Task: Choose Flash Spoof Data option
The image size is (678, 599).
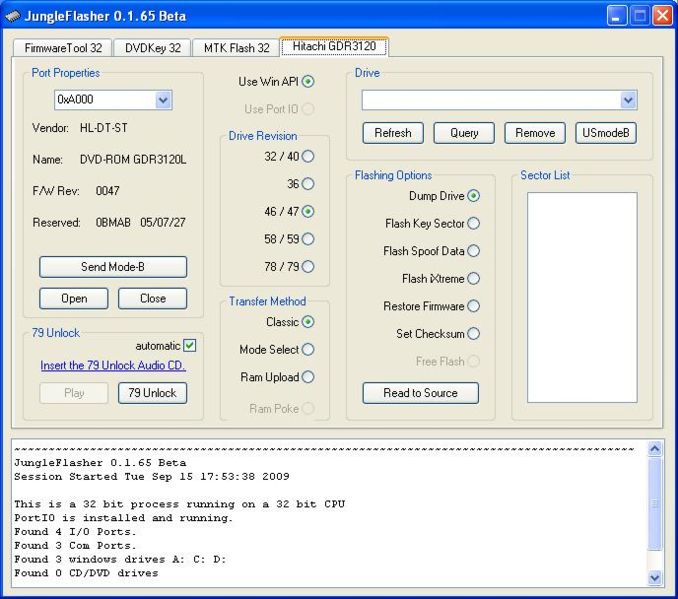Action: [x=473, y=251]
